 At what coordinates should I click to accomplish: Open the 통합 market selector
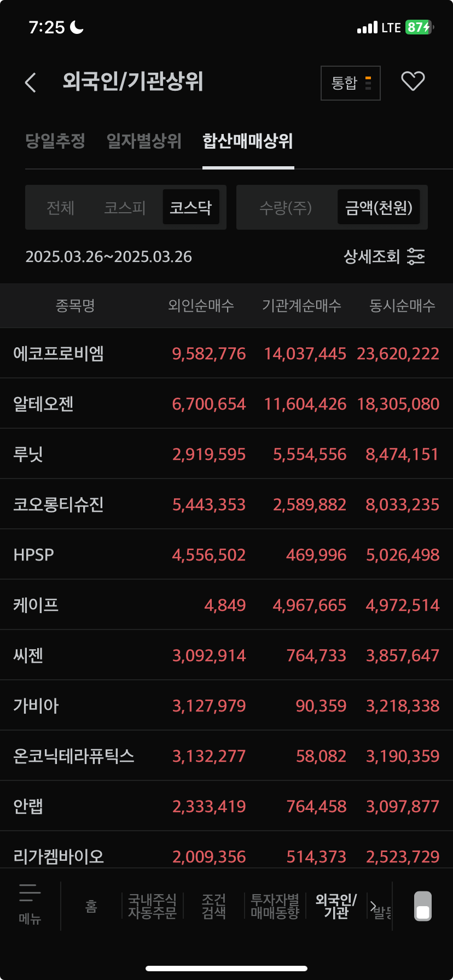pyautogui.click(x=351, y=83)
